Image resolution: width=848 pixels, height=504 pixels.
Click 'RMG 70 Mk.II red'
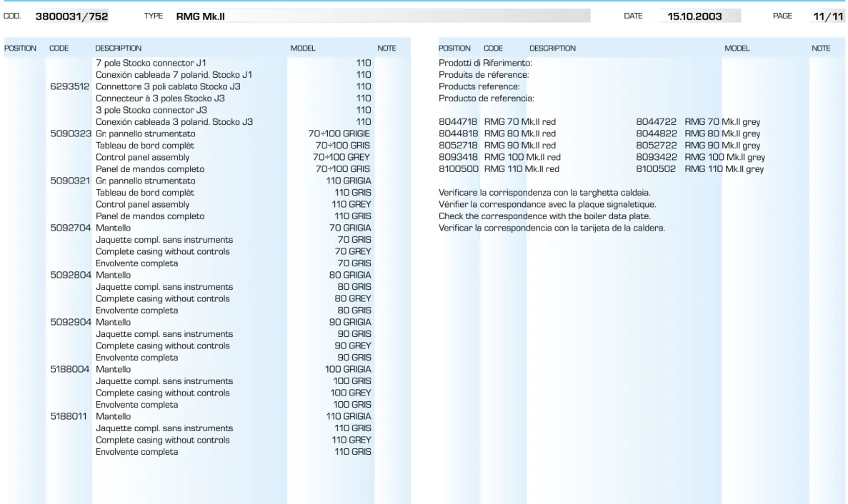519,122
